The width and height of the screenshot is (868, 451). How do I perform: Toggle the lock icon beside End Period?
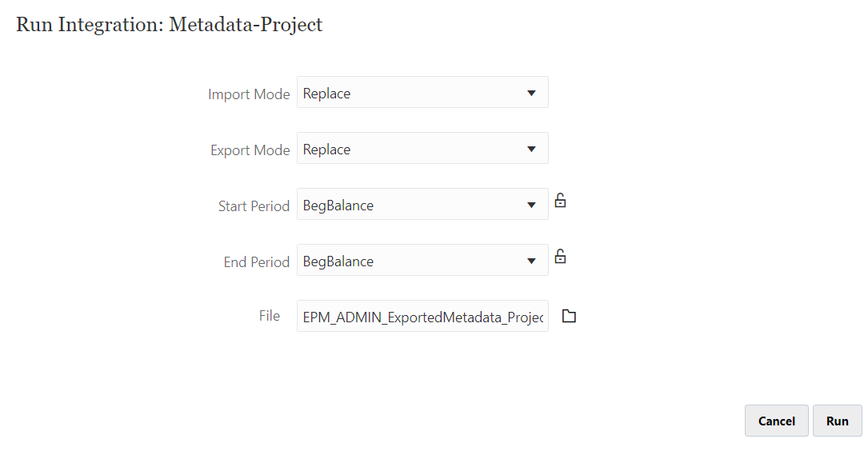[560, 256]
